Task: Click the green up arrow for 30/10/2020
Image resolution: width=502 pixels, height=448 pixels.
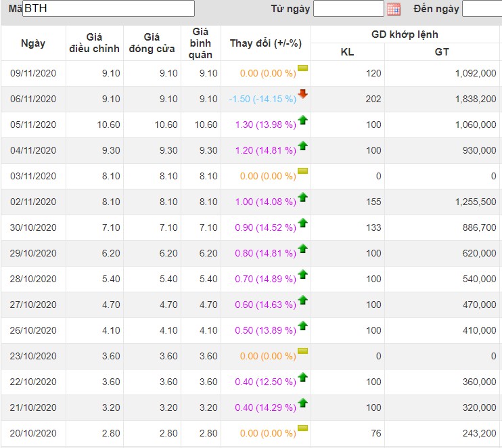Action: coord(303,223)
